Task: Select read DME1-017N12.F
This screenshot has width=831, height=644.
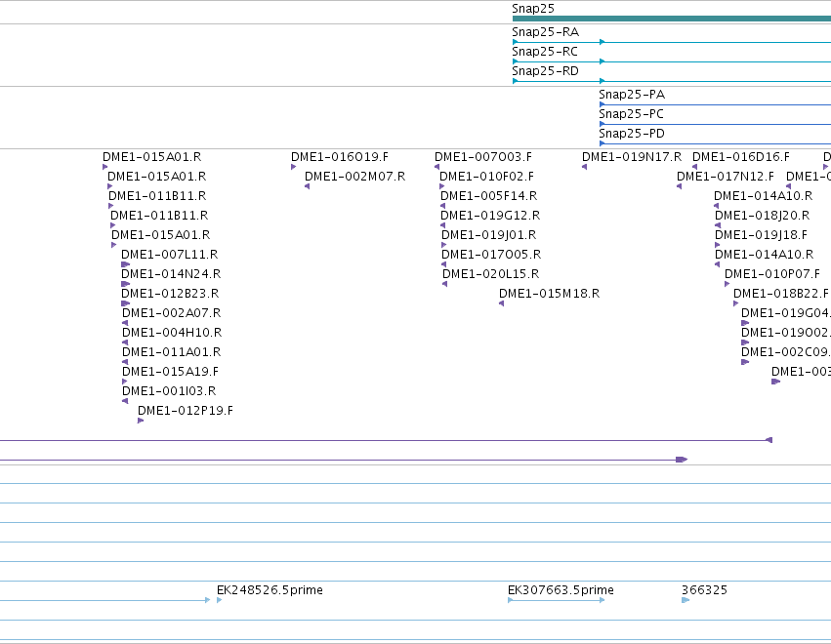Action: point(726,177)
